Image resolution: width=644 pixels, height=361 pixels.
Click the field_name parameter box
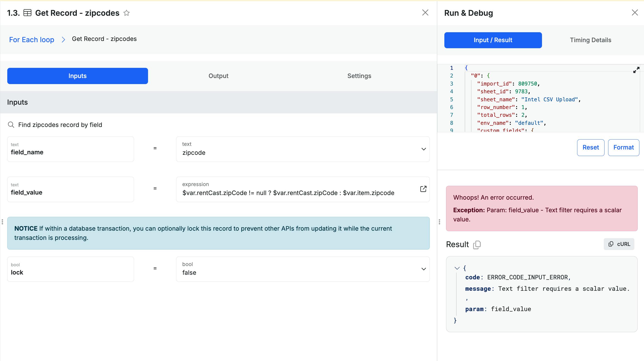71,149
